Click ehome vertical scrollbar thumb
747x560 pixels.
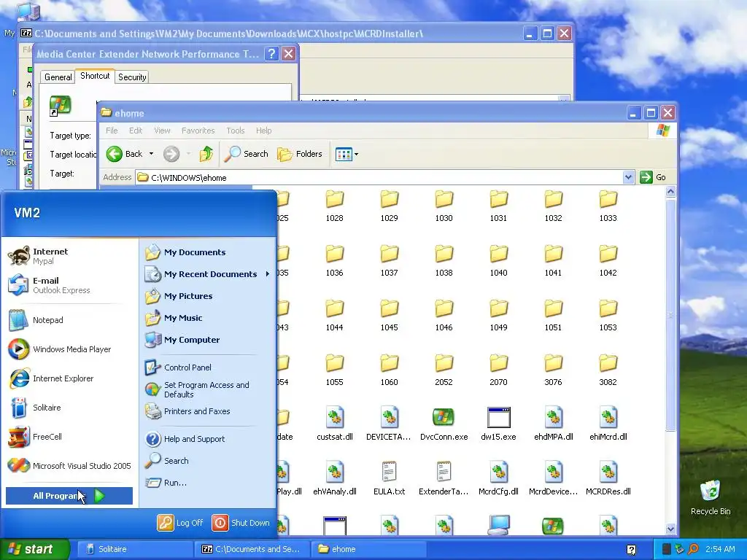pos(670,315)
